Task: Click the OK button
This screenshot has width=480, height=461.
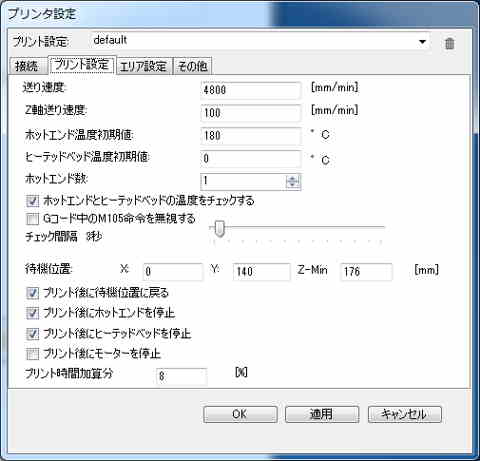Action: tap(240, 414)
